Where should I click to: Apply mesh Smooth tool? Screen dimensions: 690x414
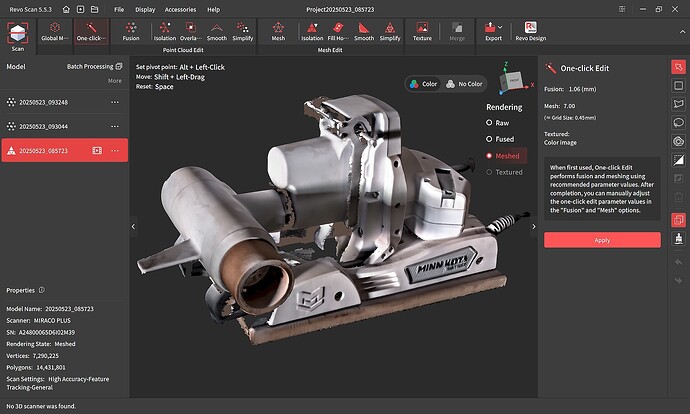tap(364, 32)
